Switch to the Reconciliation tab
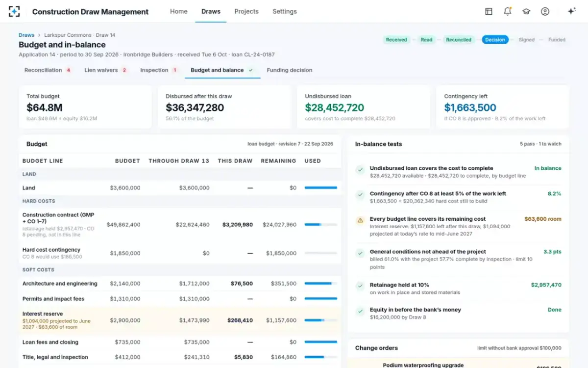The image size is (588, 368). coord(48,70)
